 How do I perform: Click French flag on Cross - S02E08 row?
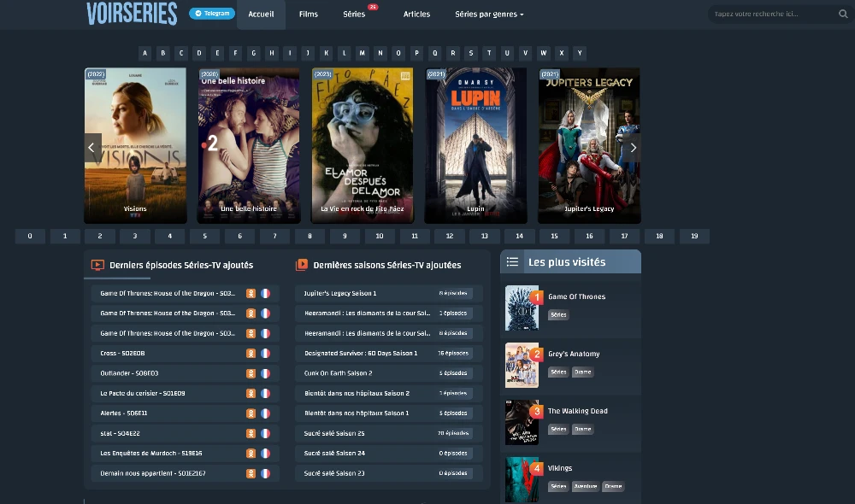[x=266, y=353]
